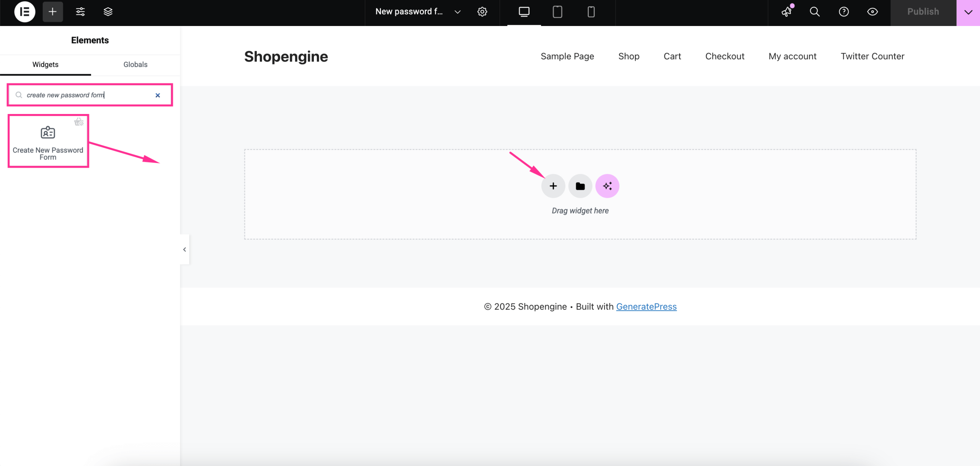Preview changes with the eye icon
This screenshot has width=980, height=466.
point(872,12)
